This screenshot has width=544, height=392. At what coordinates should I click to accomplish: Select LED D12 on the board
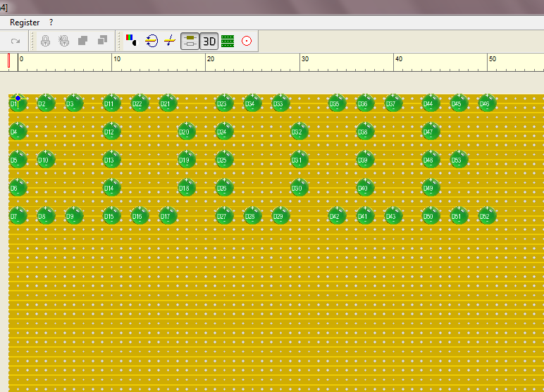(112, 131)
